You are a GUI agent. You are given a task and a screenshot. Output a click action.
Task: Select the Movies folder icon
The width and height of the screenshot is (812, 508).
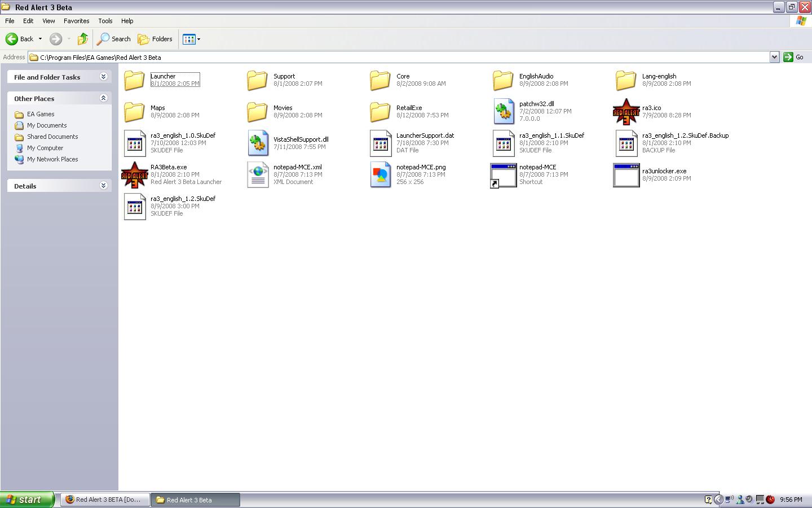(x=257, y=112)
